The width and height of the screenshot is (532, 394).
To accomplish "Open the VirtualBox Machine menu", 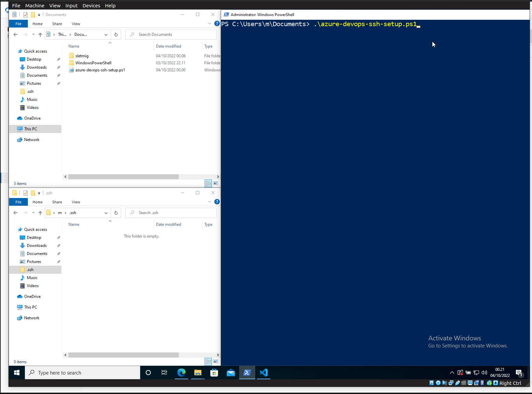I will 35,5.
